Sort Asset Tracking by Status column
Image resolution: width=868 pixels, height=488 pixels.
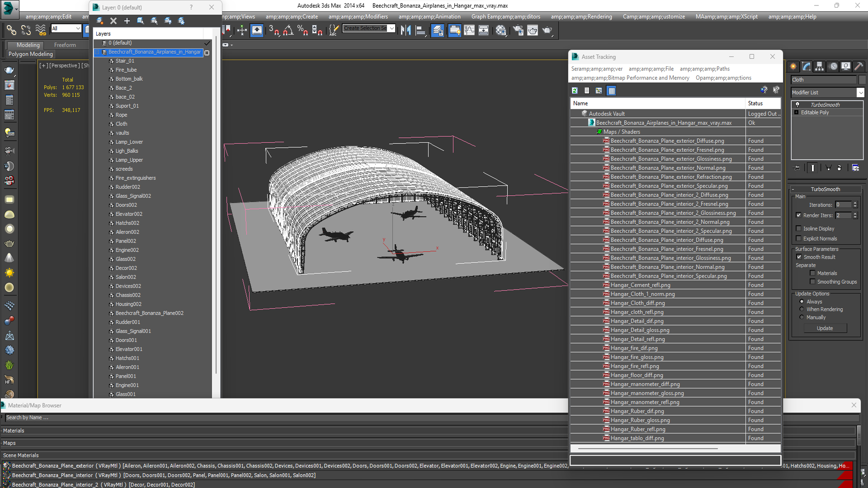pos(763,103)
